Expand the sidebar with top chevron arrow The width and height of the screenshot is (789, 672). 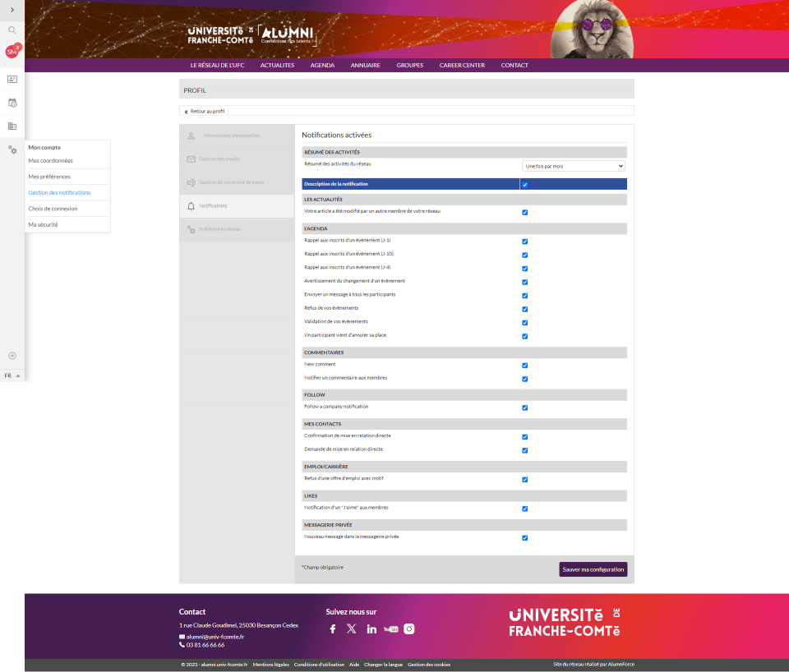12,8
